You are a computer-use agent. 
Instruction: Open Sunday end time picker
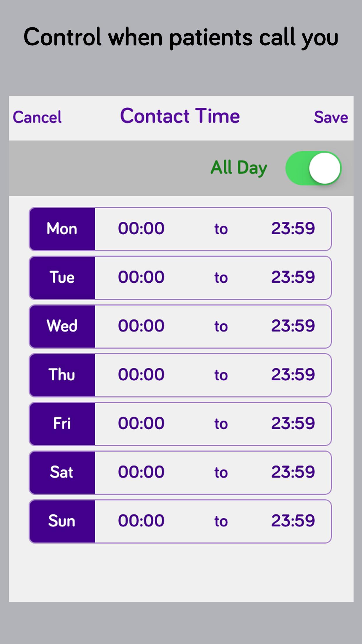pyautogui.click(x=293, y=521)
